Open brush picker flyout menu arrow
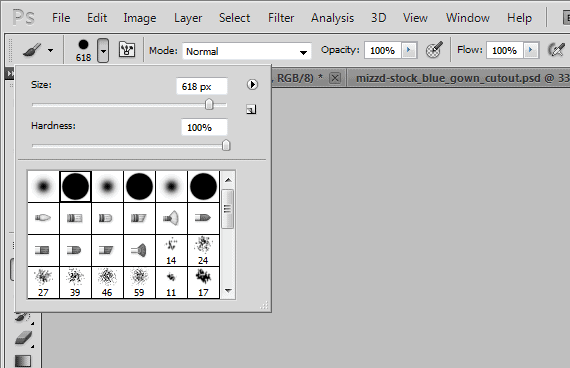 point(252,85)
